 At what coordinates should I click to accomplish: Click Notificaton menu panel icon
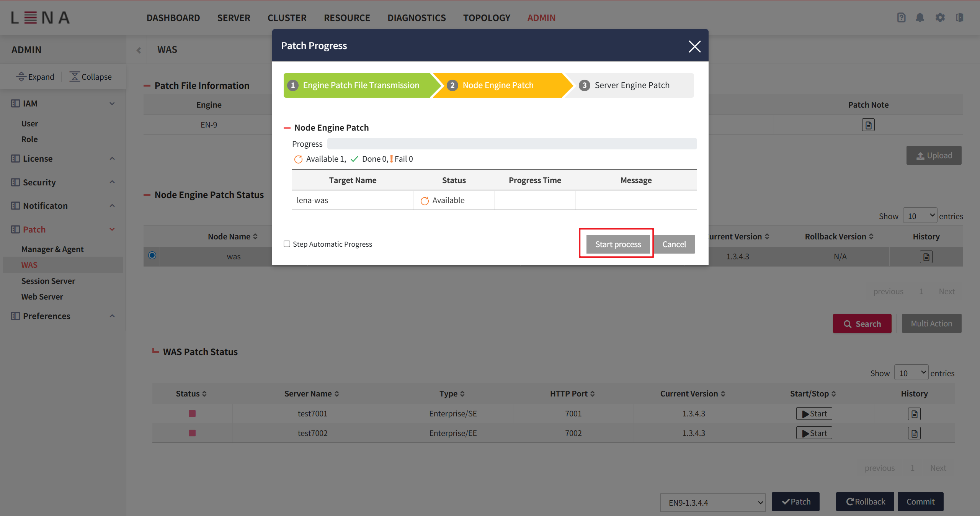(x=15, y=206)
